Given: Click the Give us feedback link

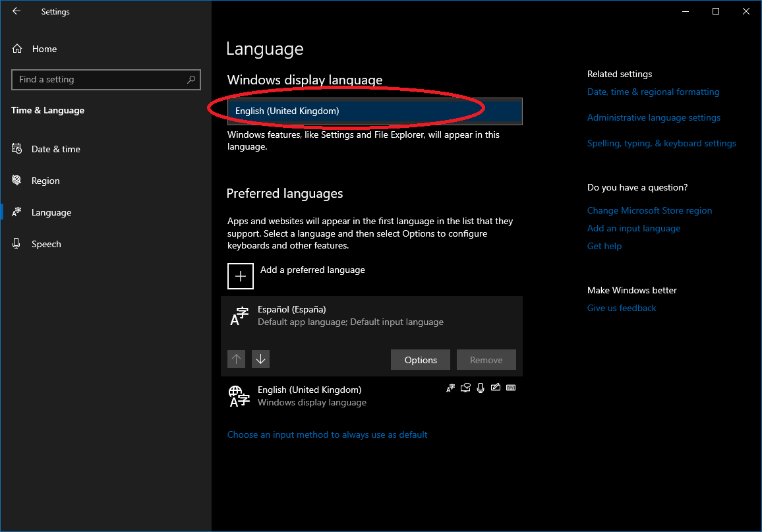Looking at the screenshot, I should [x=622, y=308].
